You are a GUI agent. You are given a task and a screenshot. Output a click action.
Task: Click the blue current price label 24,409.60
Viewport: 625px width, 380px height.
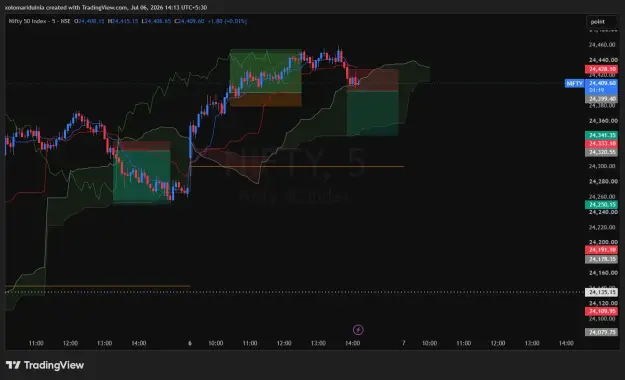(x=601, y=87)
